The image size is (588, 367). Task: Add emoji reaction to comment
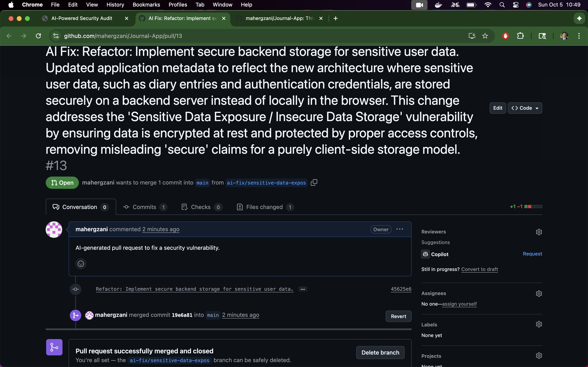[x=81, y=264]
